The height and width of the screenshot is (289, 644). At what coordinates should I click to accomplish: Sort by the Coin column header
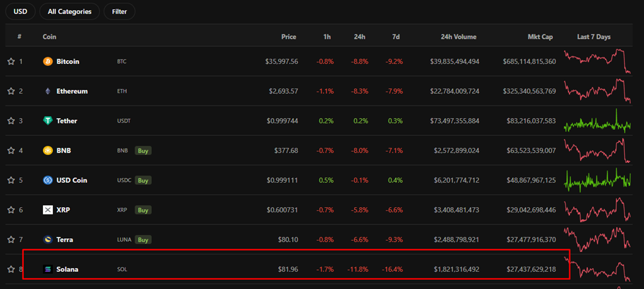[x=50, y=36]
